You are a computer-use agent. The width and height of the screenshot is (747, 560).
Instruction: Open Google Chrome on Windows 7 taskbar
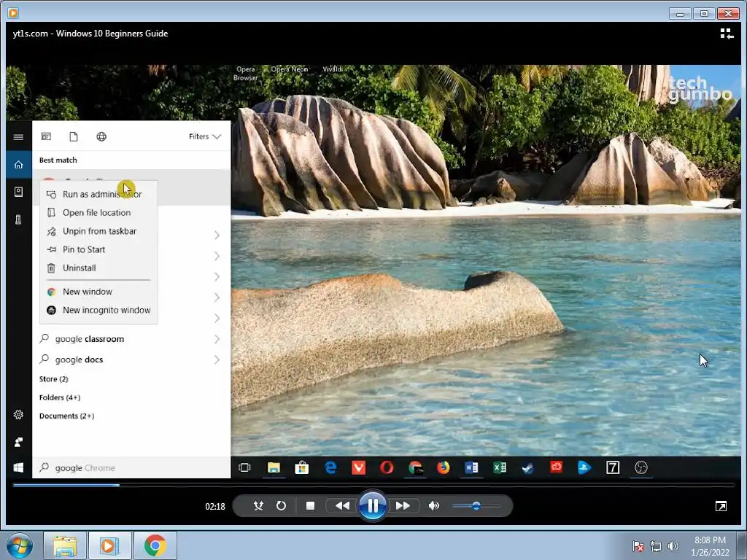(155, 545)
